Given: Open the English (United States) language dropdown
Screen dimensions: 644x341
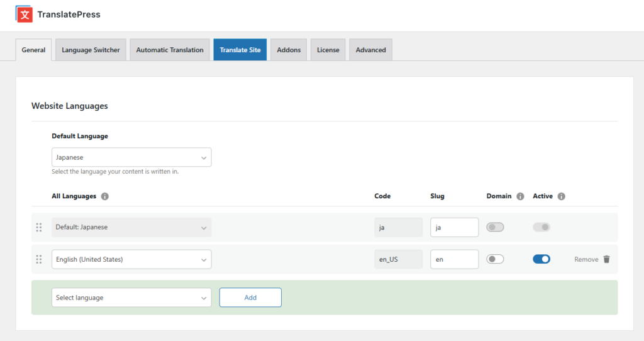Looking at the screenshot, I should (131, 259).
